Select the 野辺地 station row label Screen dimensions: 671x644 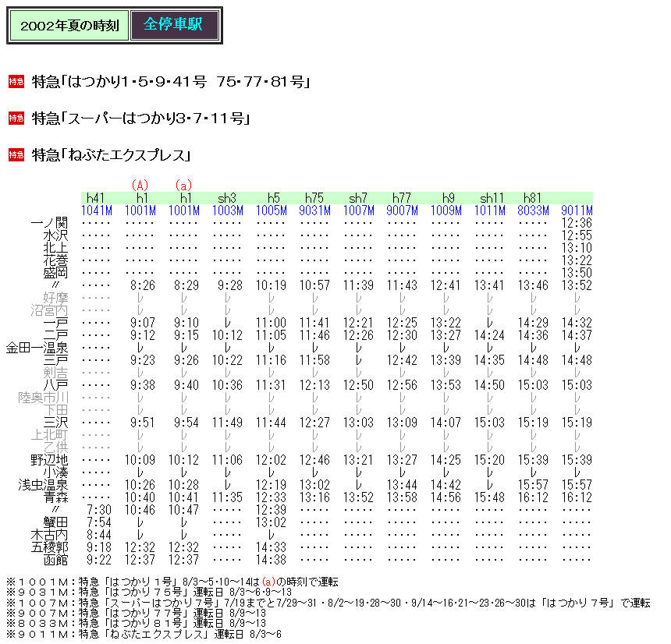tap(50, 460)
